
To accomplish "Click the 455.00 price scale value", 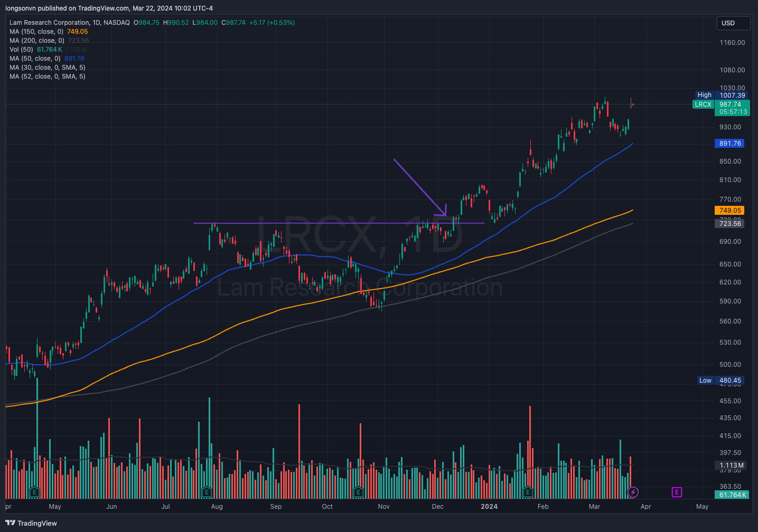I will point(730,401).
